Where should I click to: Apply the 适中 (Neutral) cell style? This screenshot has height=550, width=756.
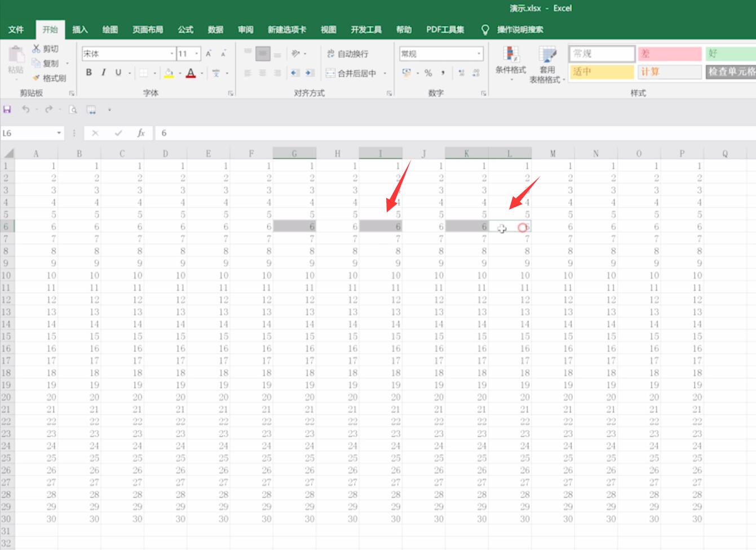coord(602,72)
